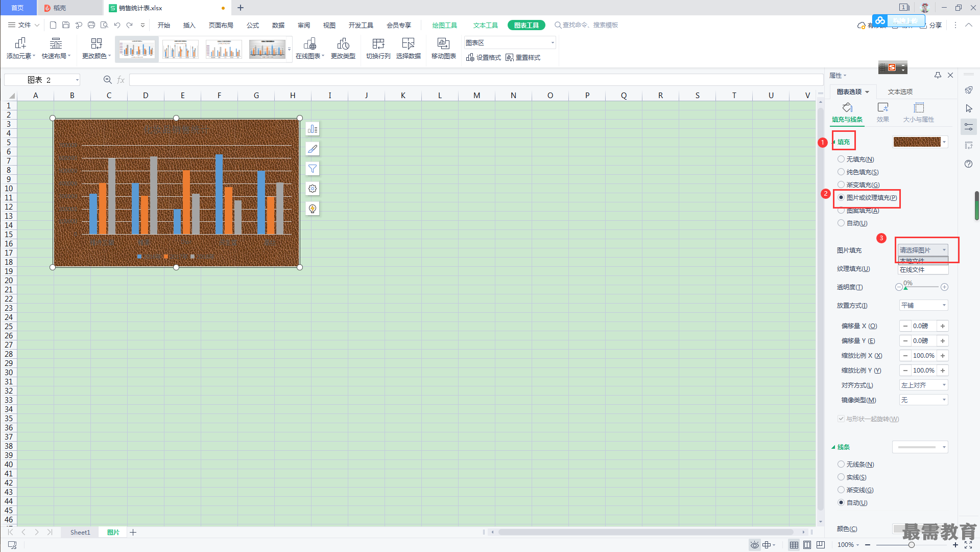Click the undo arrow icon
Viewport: 980px width, 552px height.
click(x=117, y=25)
